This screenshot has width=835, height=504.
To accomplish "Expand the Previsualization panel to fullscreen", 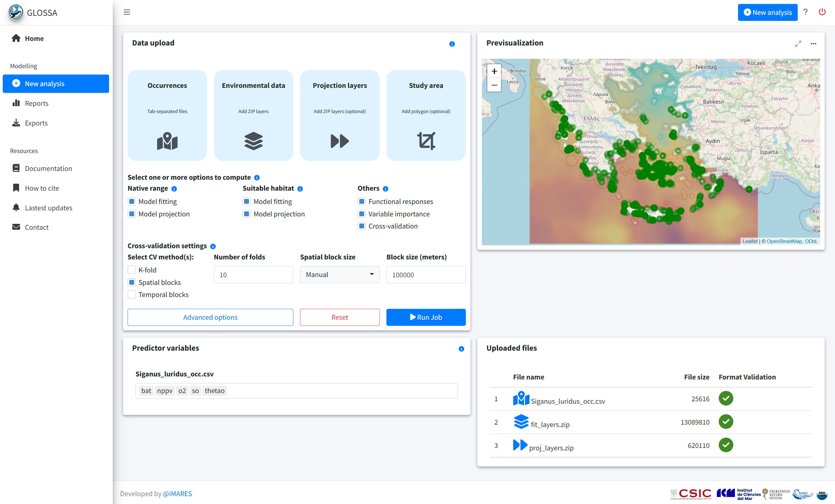I will (x=798, y=44).
